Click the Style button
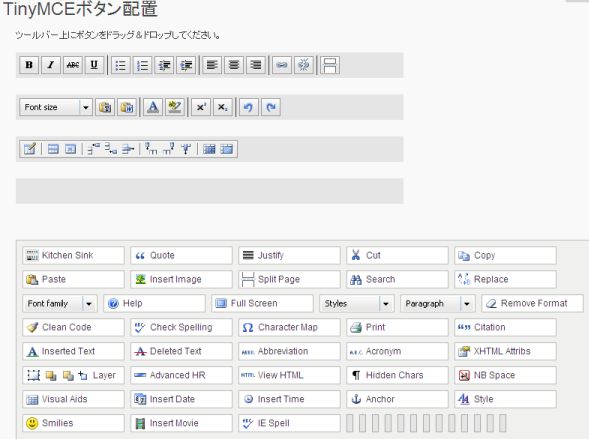589x439 pixels. coord(505,399)
